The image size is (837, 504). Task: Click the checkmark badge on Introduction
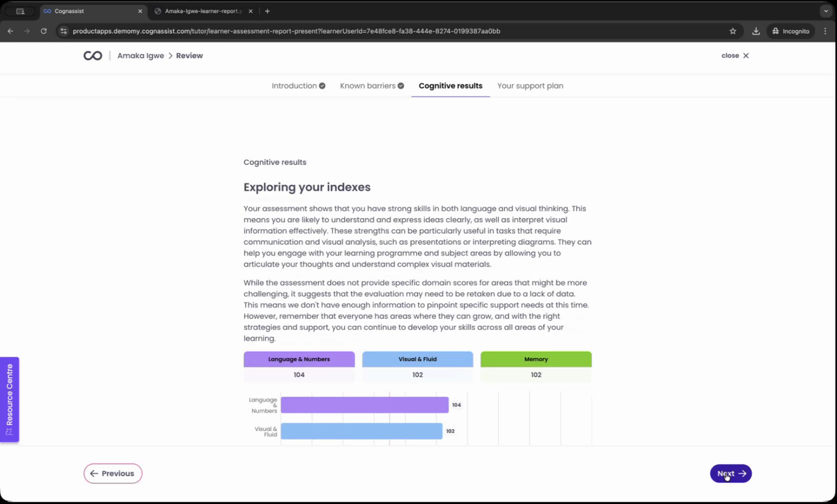click(x=322, y=85)
